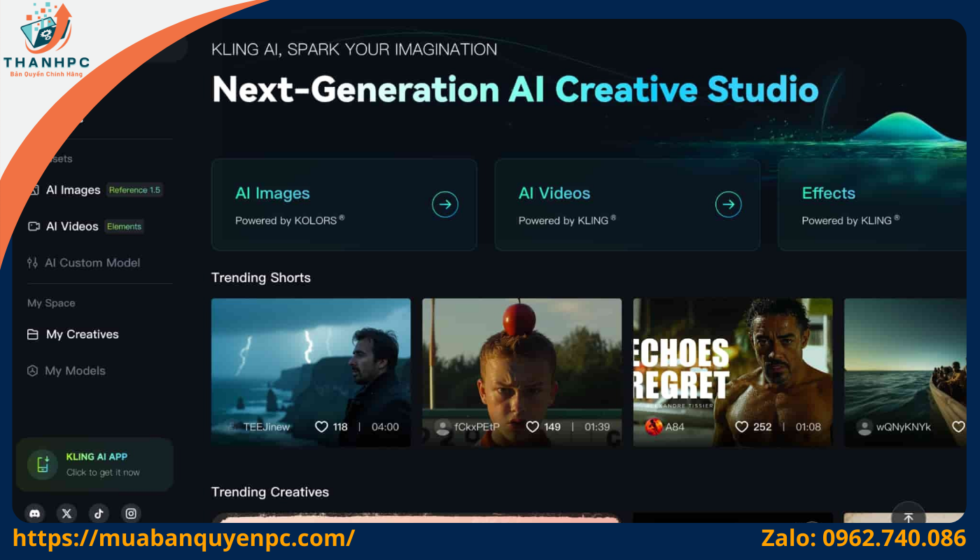Screen dimensions: 980x560
Task: Click the arrow icon on AI Videos card
Action: tap(728, 204)
